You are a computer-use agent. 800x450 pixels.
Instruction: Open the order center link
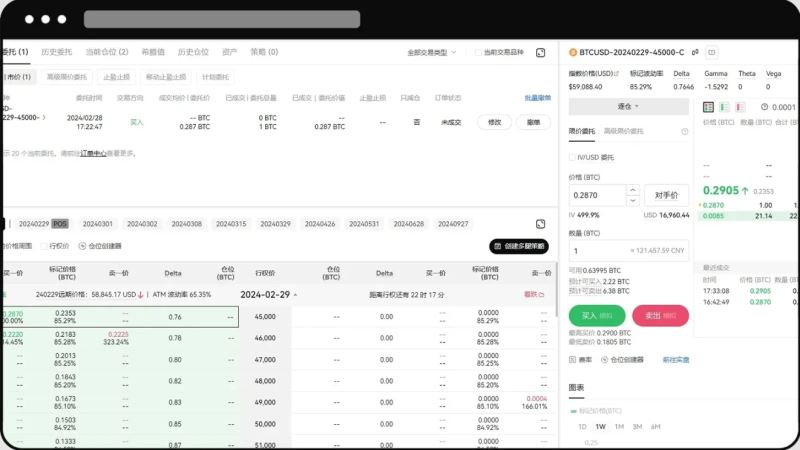point(93,153)
